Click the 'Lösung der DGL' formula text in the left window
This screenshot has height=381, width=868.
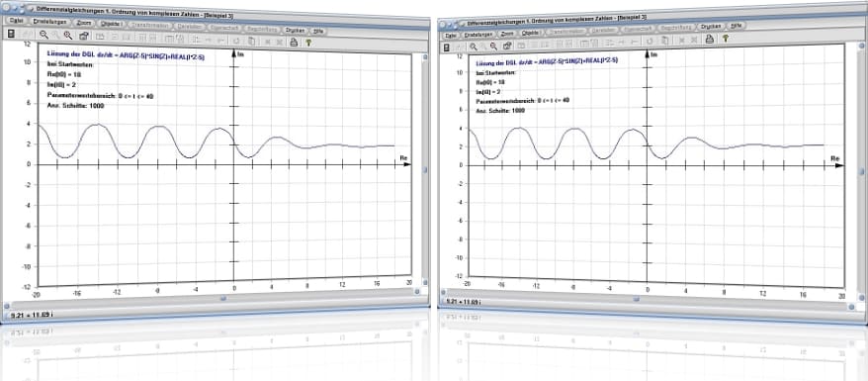click(127, 55)
